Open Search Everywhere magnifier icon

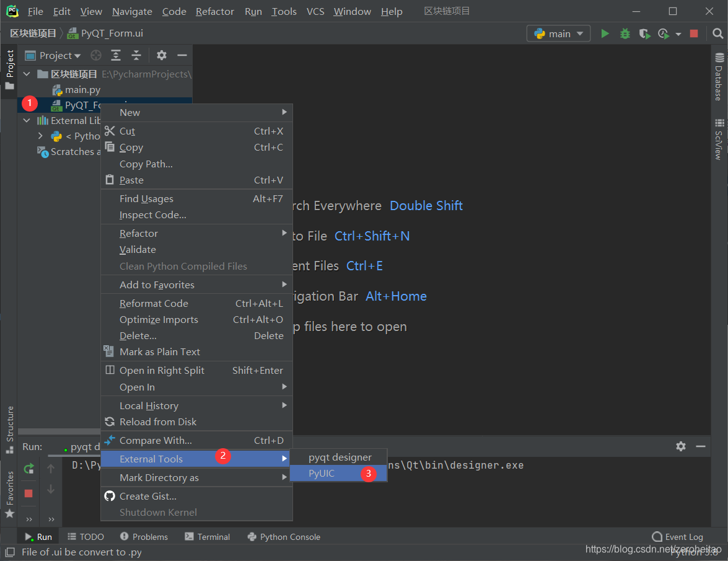718,33
